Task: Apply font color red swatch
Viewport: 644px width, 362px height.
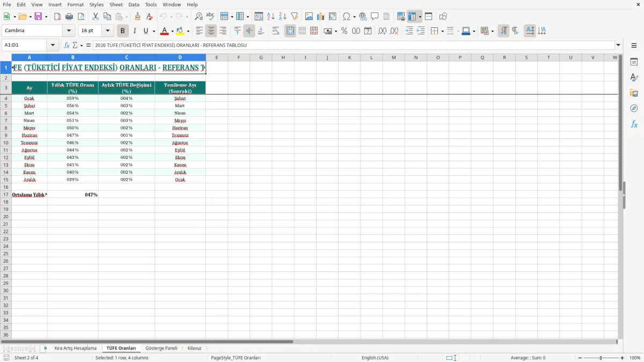Action: (165, 31)
